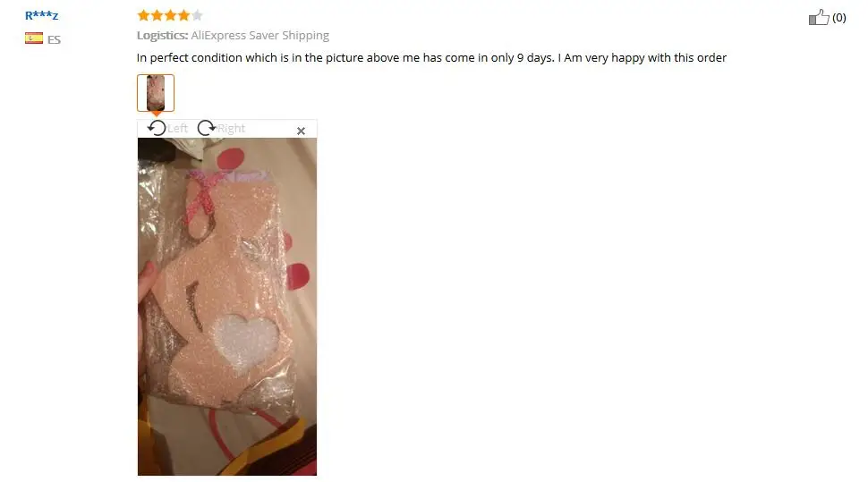This screenshot has height=482, width=868.
Task: Open reviewer R***z's profile name
Action: point(41,15)
